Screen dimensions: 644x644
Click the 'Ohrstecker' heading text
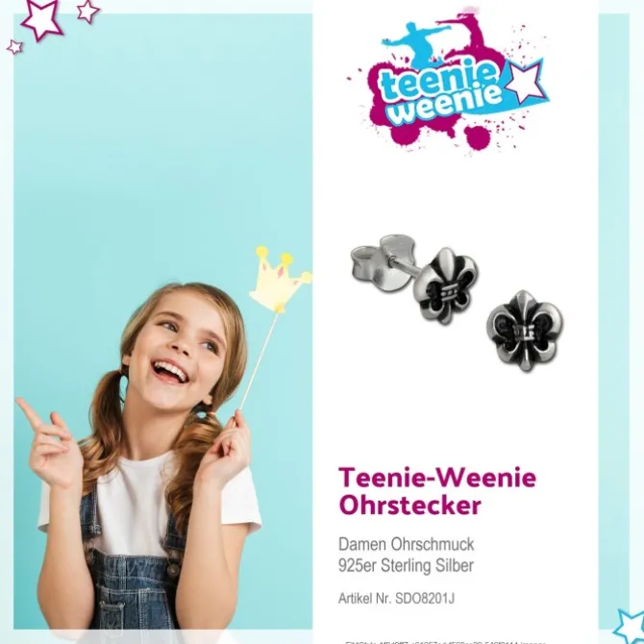pos(409,506)
